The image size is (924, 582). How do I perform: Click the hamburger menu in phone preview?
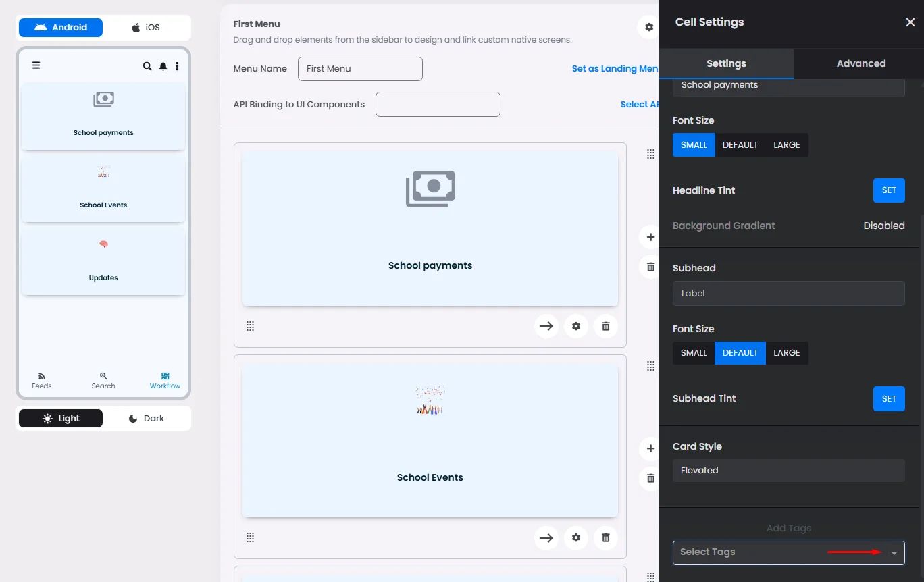(x=36, y=65)
